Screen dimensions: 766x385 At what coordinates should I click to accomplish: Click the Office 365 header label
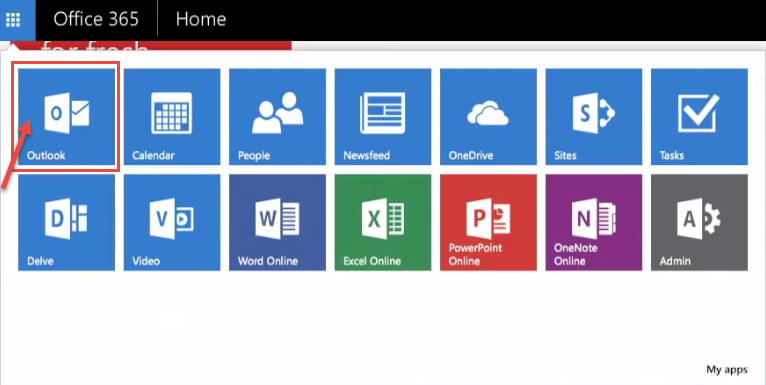point(96,19)
